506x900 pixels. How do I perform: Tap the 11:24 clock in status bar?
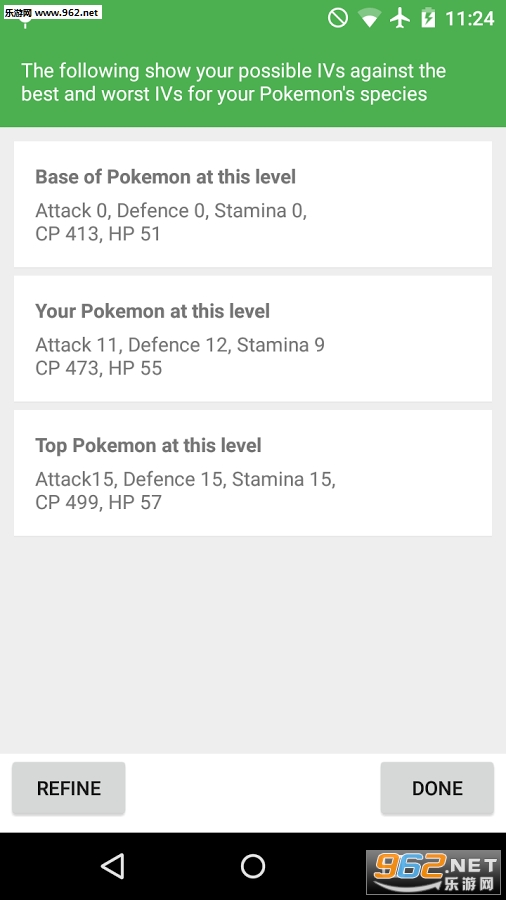click(469, 19)
